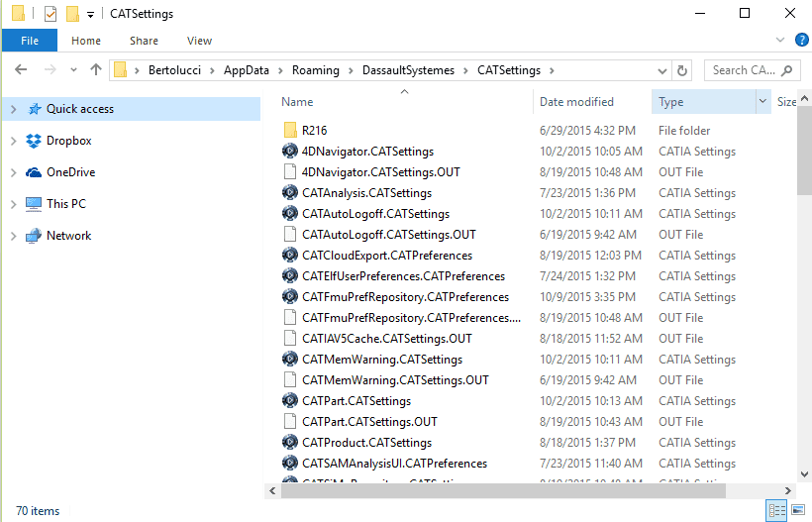Switch to the View ribbon tab
The image size is (812, 522).
coord(199,41)
